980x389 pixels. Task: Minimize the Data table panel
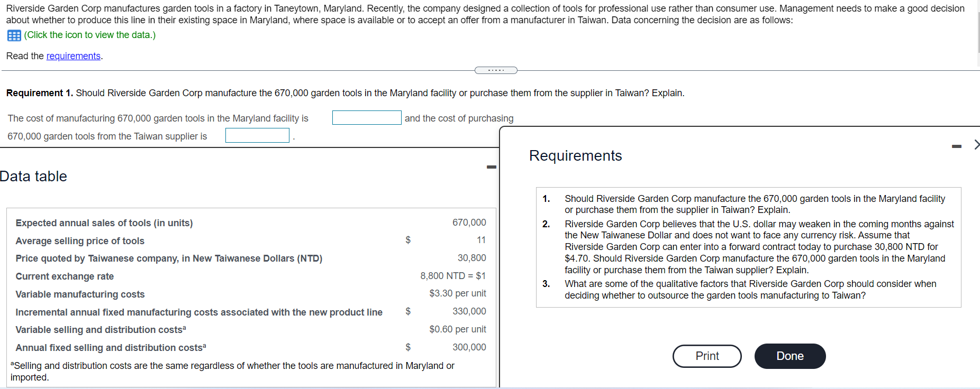(492, 167)
